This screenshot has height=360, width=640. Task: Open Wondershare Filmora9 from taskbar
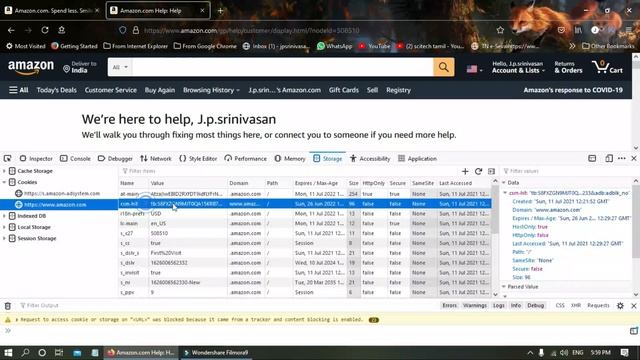[216, 353]
